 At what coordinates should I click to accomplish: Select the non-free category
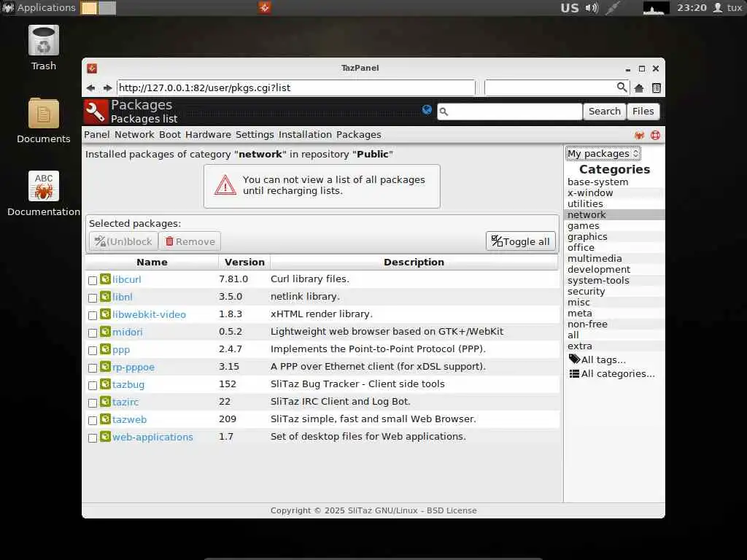587,324
